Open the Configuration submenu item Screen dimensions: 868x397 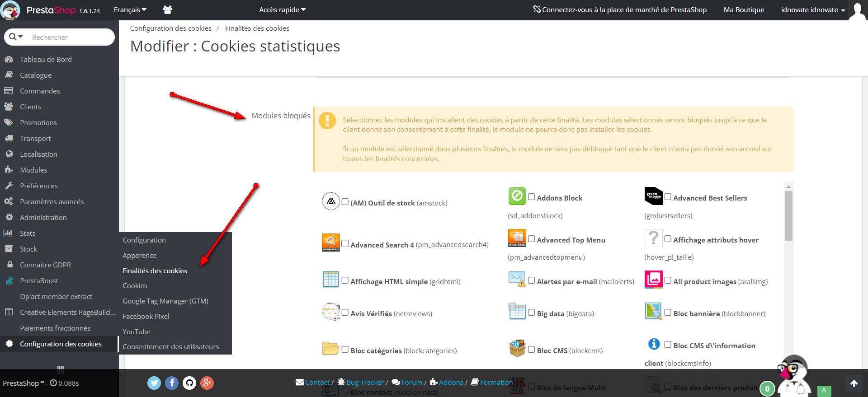click(144, 240)
